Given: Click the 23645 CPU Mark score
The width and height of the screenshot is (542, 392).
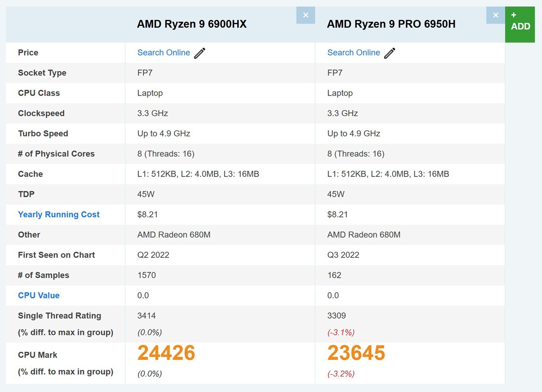Looking at the screenshot, I should coord(357,353).
